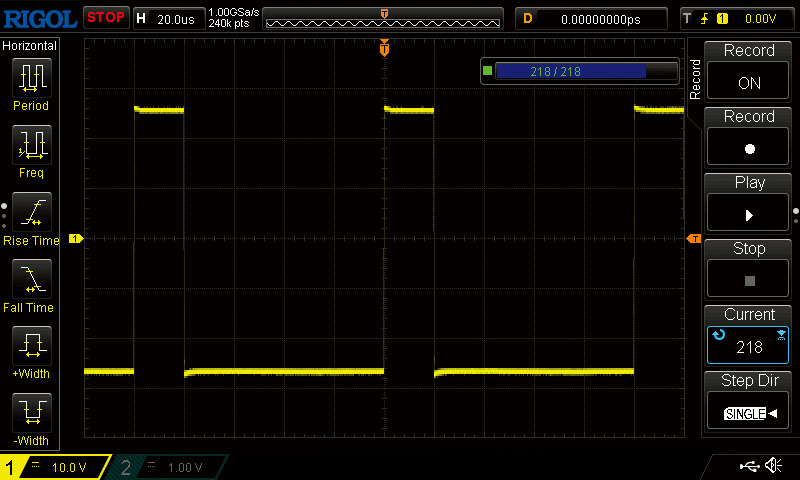Screen dimensions: 800x480
Task: Mute sound via the speaker icon
Action: click(x=773, y=465)
